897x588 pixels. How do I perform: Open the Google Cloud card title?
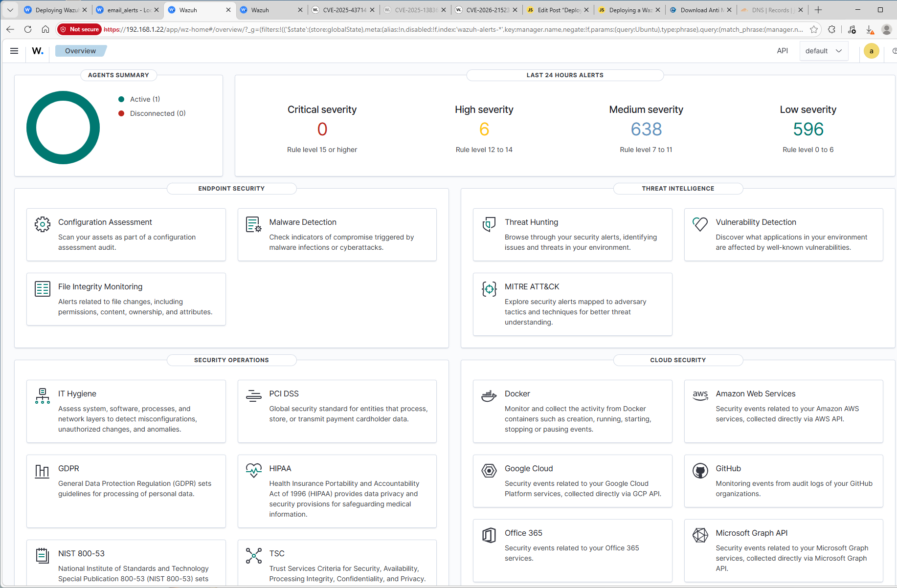click(529, 469)
